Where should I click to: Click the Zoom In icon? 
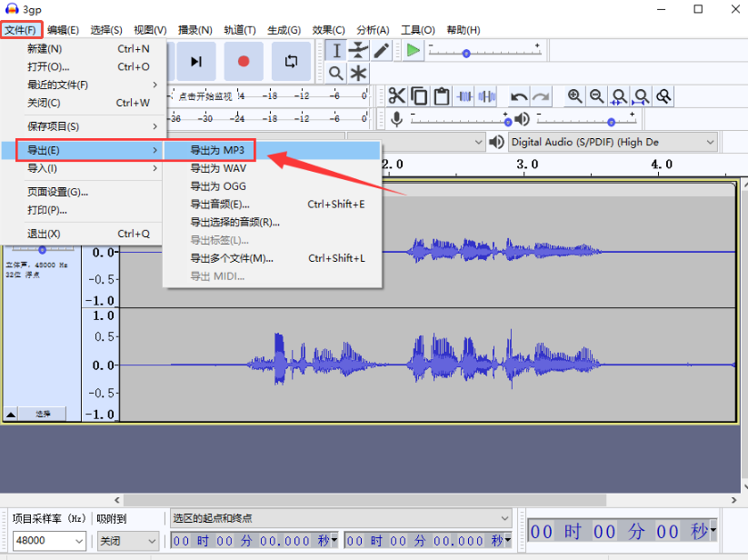click(x=574, y=96)
